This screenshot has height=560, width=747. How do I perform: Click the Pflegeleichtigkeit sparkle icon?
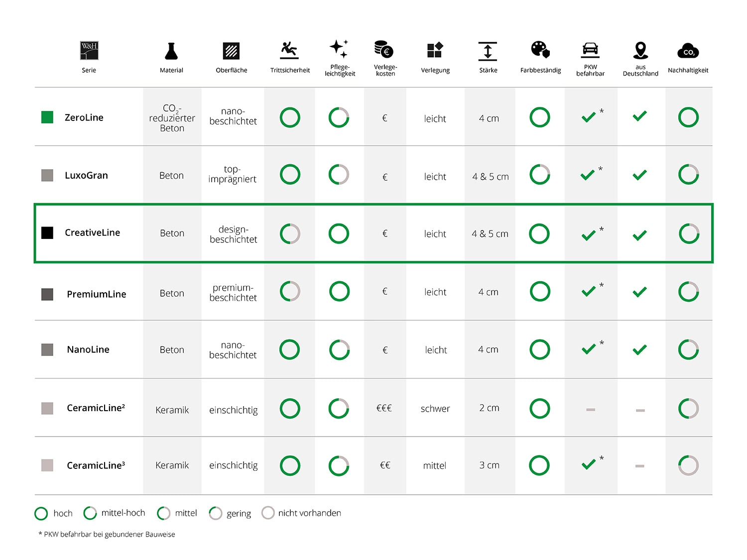tap(339, 49)
